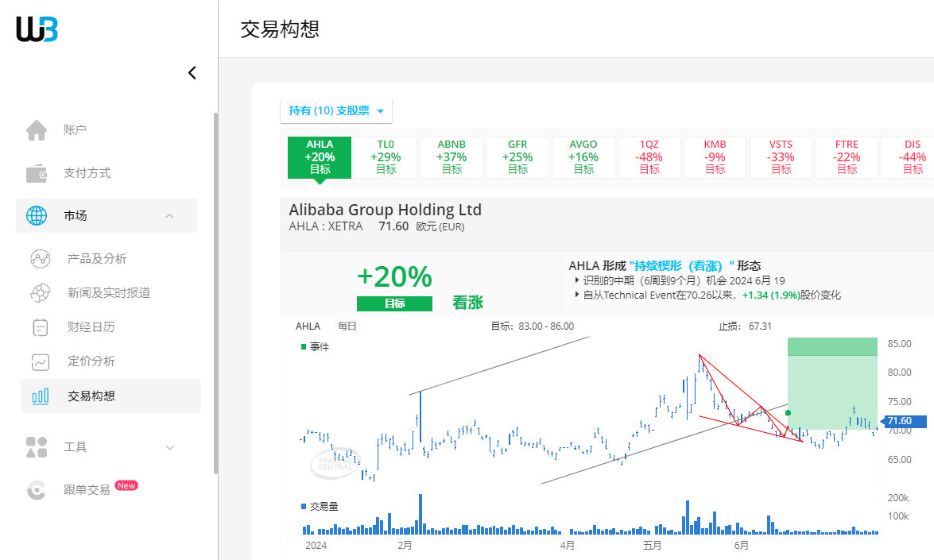This screenshot has width=934, height=560.
Task: Open the 持有 (10) 支股票 dropdown
Action: [336, 110]
